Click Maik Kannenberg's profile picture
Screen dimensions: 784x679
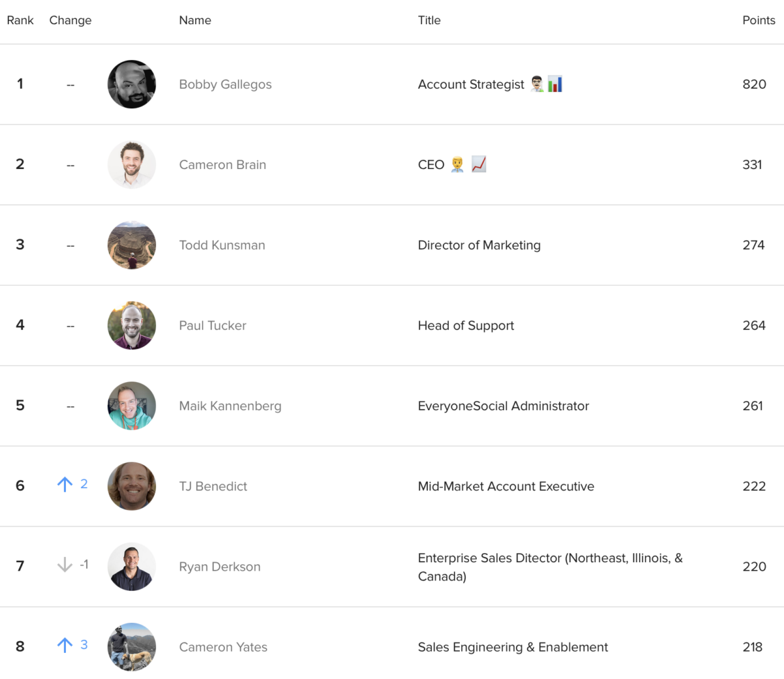click(x=131, y=406)
